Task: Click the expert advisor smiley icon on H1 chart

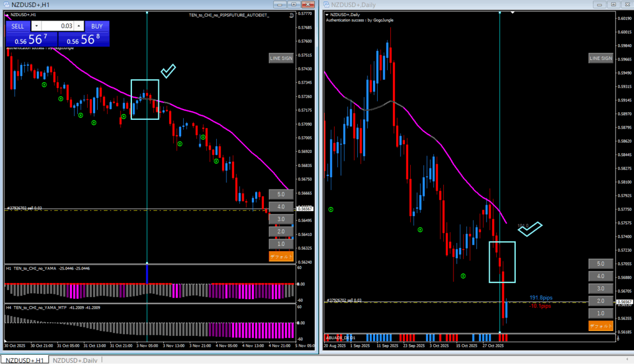Action: [292, 15]
